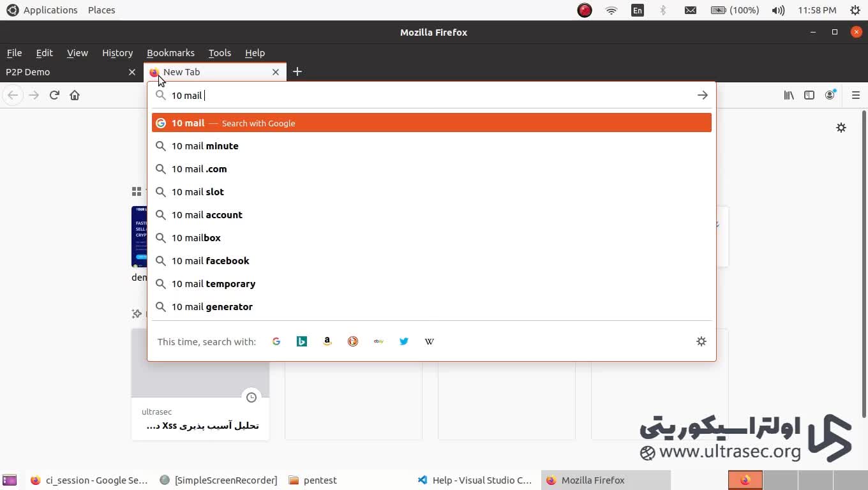Search with Wikipedia engine icon
Image resolution: width=868 pixels, height=490 pixels.
click(430, 341)
